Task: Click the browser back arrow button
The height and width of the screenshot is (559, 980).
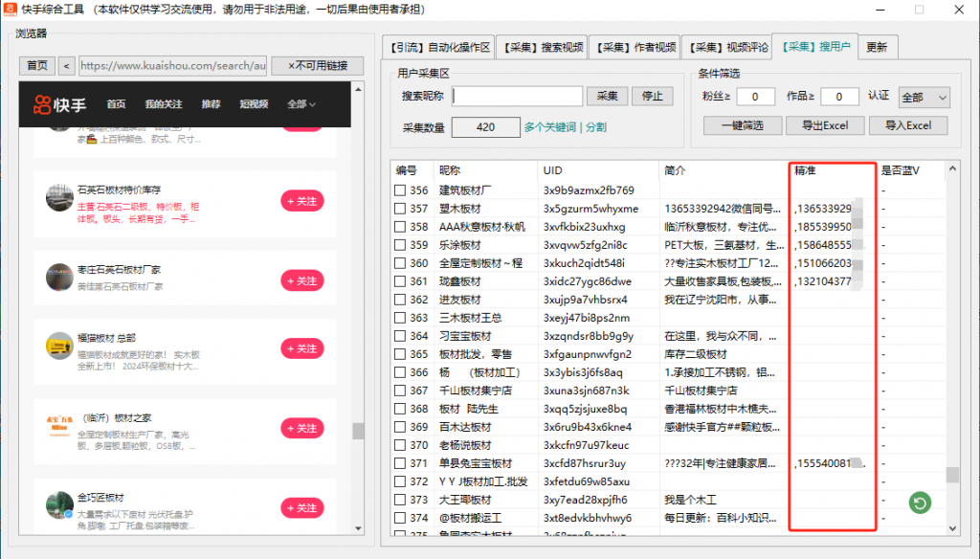Action: click(x=66, y=66)
